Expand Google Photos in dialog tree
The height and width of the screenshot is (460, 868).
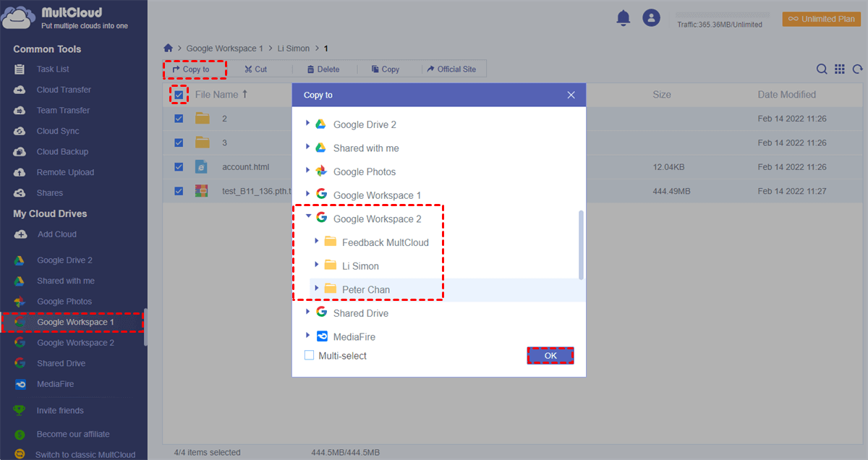(308, 171)
